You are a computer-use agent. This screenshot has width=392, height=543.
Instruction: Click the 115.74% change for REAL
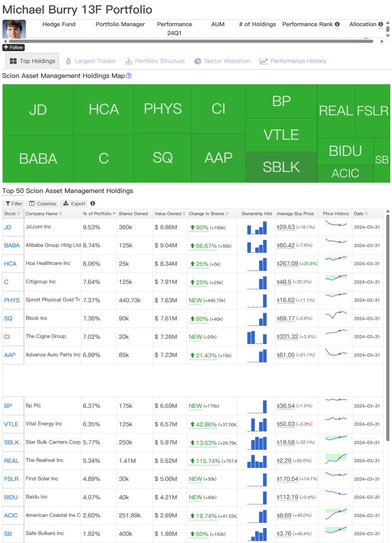point(205,461)
